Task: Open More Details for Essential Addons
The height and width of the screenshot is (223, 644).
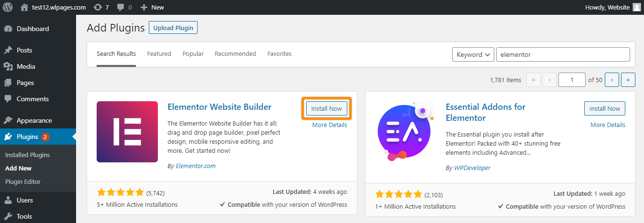Action: (x=608, y=125)
